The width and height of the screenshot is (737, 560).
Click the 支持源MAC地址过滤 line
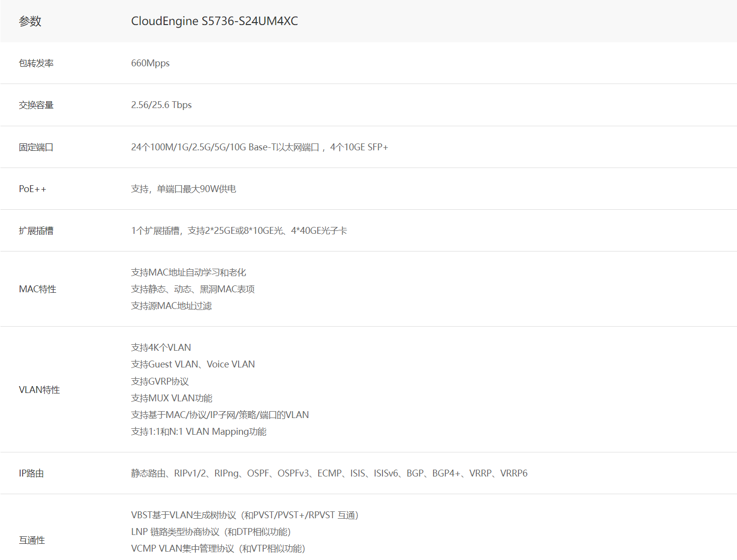click(x=171, y=306)
